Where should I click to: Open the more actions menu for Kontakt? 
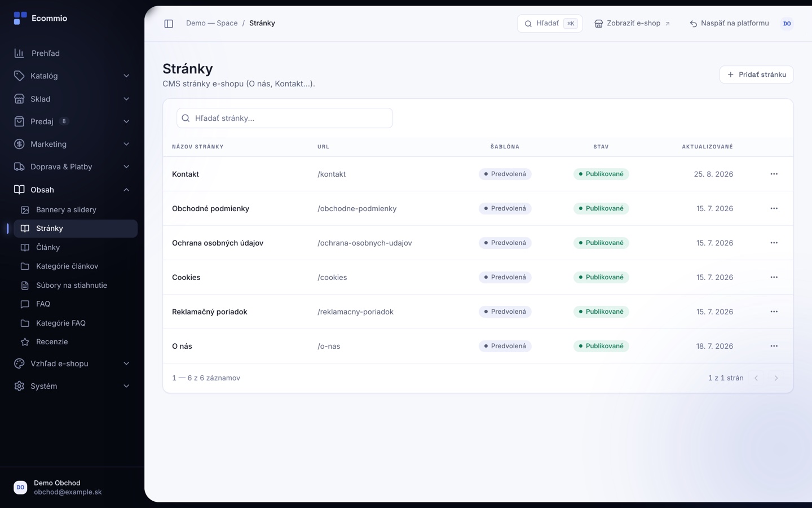(x=774, y=174)
